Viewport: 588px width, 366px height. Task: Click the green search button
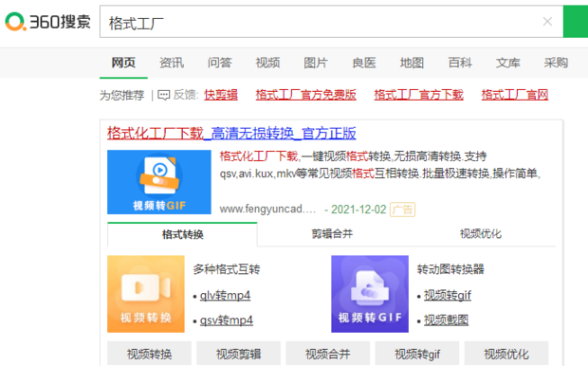pyautogui.click(x=576, y=22)
